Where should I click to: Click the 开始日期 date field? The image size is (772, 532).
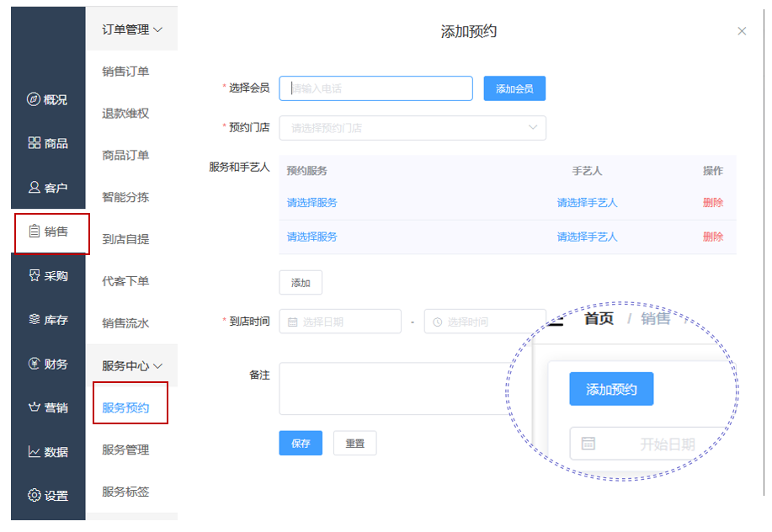[x=650, y=444]
